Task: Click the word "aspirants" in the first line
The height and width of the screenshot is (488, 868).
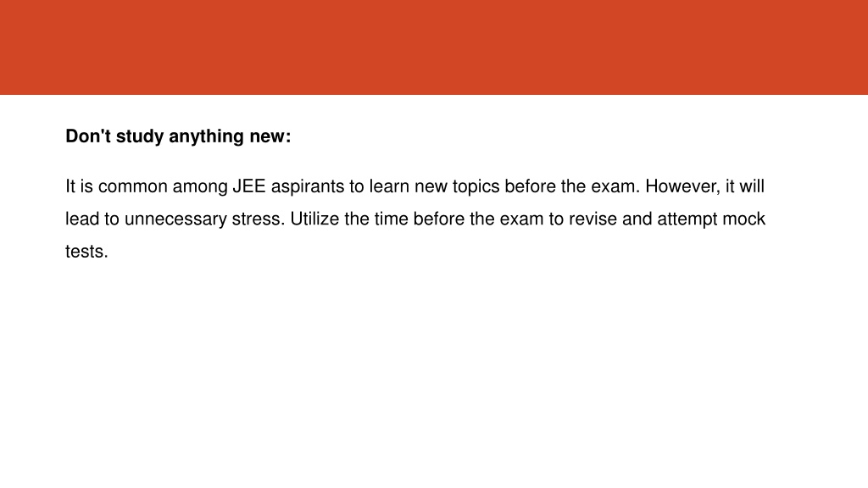Action: 307,187
